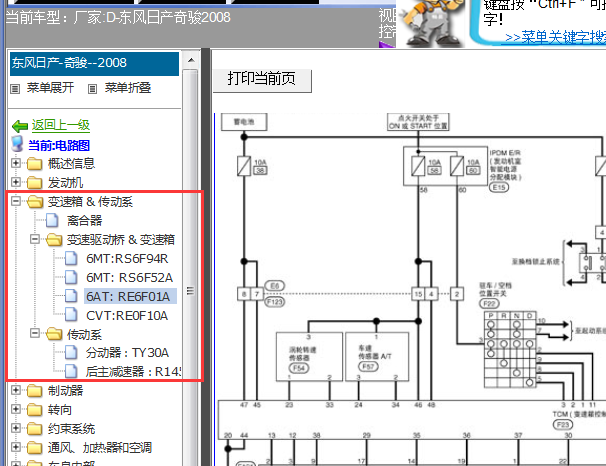Viewport: 606px width, 466px height.
Task: Click the sidebar scrollbar up arrow
Action: click(191, 60)
